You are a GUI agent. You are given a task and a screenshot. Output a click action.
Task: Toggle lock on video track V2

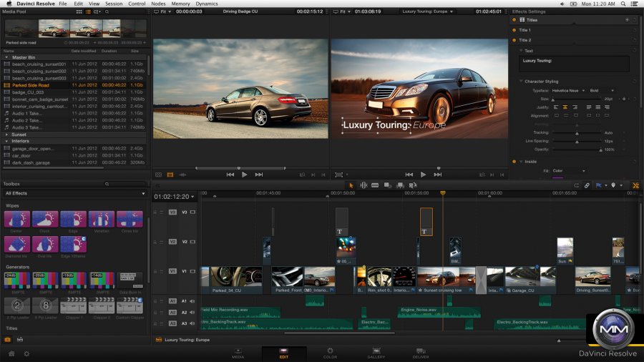155,242
